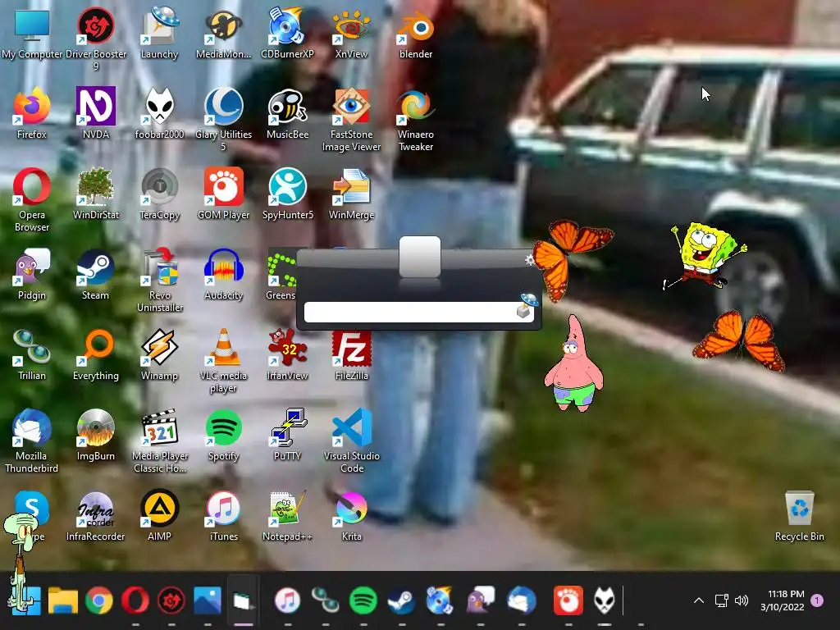Select the WinDirStat tree icon
The height and width of the screenshot is (630, 840).
pos(96,194)
